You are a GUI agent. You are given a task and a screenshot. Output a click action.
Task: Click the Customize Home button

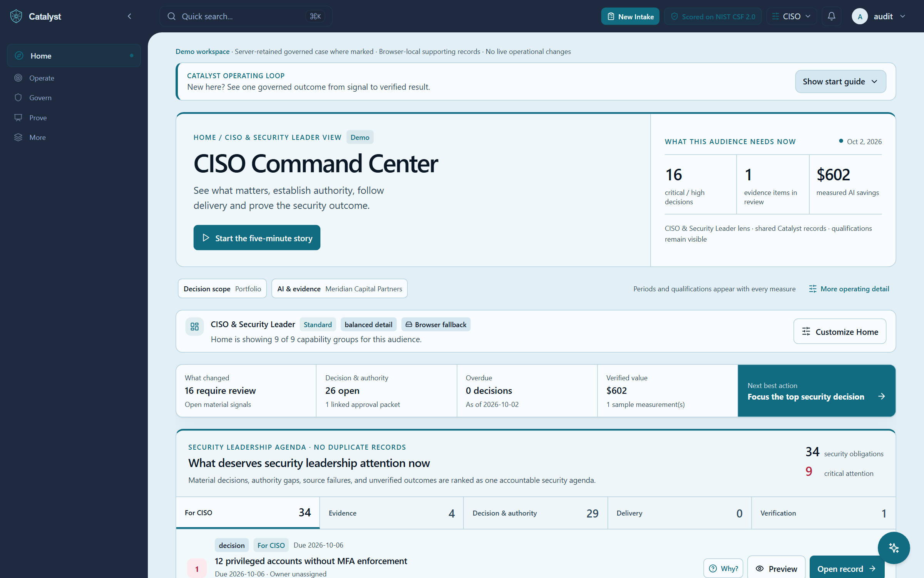tap(840, 331)
